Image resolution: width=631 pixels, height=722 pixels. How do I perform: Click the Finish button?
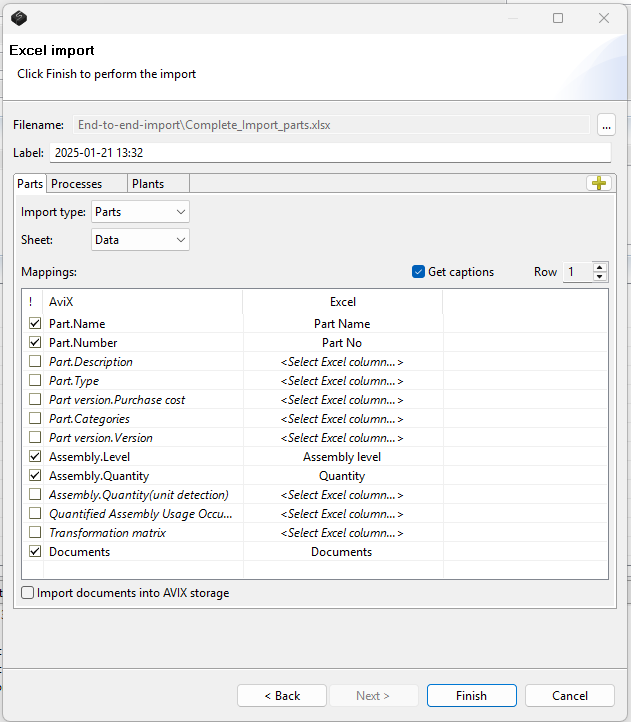471,696
